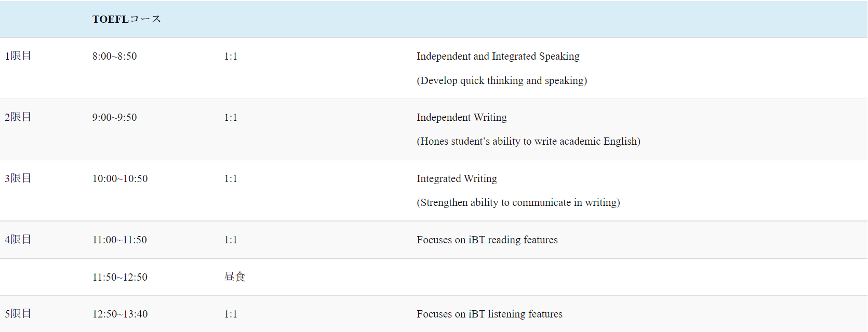Screen dimensions: 868x332
Task: Click Focuses on iBT listening features
Action: (489, 314)
